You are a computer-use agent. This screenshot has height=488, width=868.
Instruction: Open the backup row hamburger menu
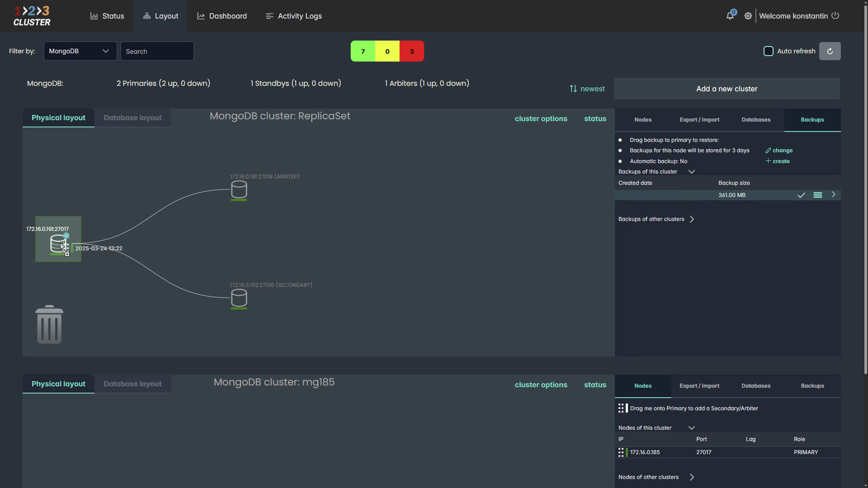(817, 195)
